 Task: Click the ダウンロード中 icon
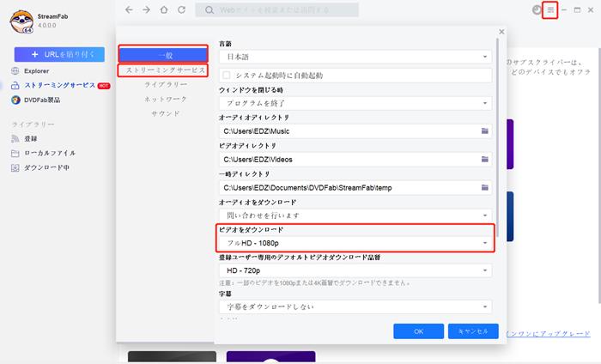pos(15,167)
